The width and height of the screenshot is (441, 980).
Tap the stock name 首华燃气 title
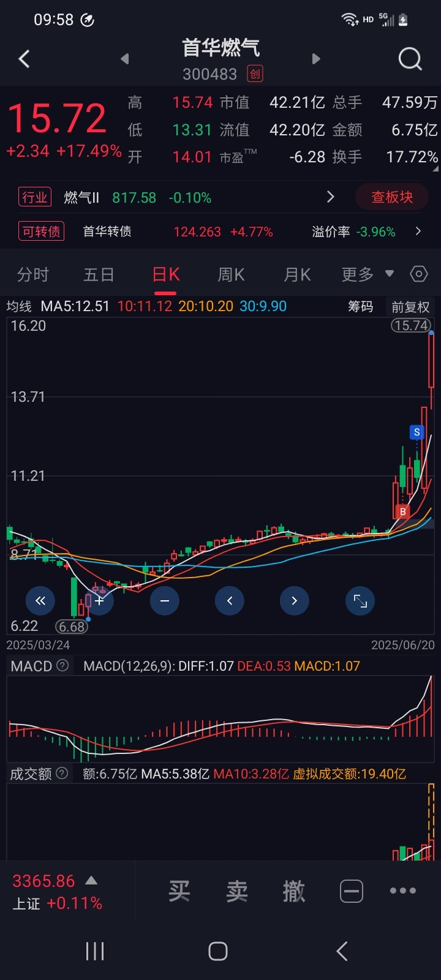221,48
